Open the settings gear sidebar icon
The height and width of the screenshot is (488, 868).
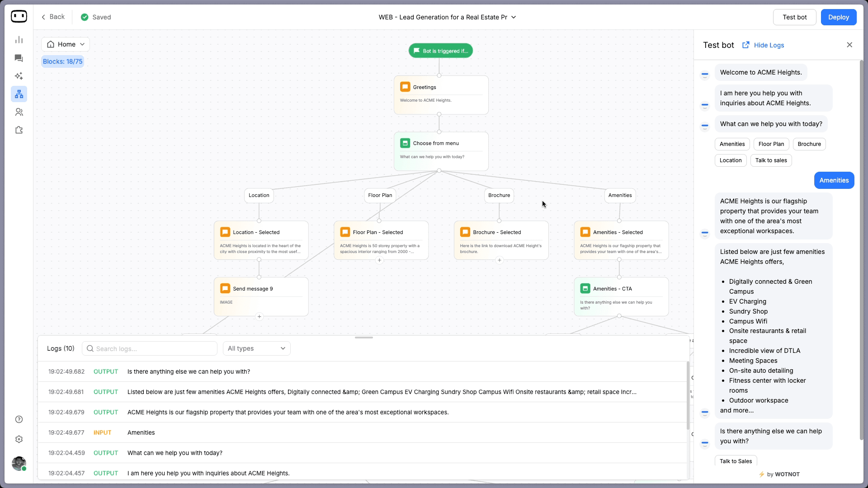[x=19, y=439]
